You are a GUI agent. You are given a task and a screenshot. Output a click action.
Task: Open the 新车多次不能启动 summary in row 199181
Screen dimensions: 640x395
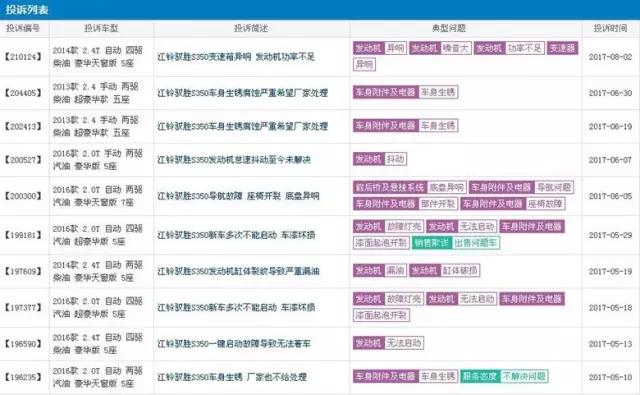click(236, 235)
